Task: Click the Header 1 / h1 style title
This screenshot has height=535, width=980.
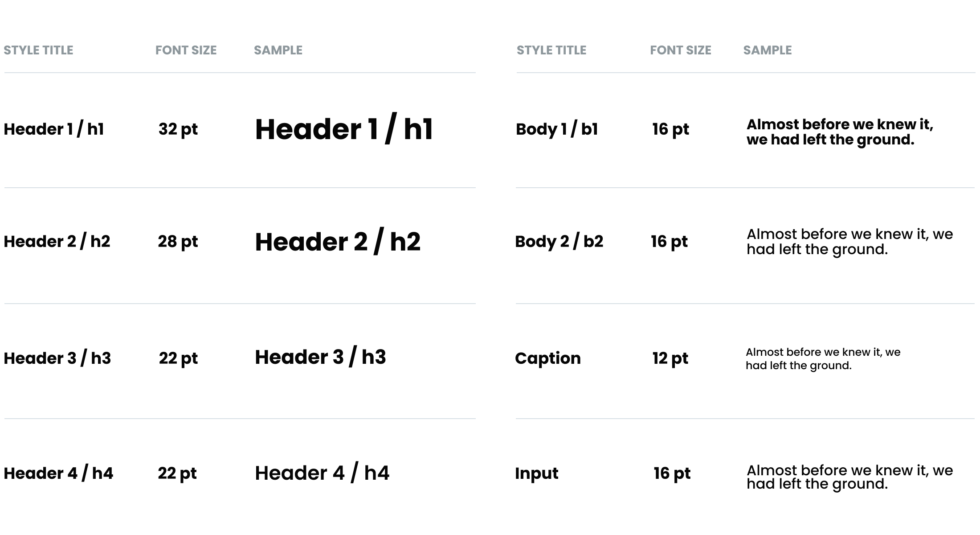Action: (54, 129)
